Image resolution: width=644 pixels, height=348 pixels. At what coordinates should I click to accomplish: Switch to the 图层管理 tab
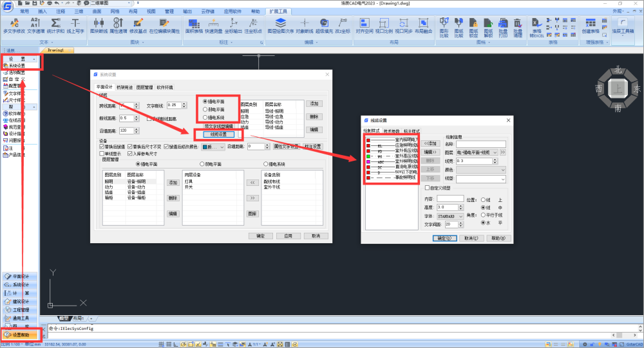(144, 87)
